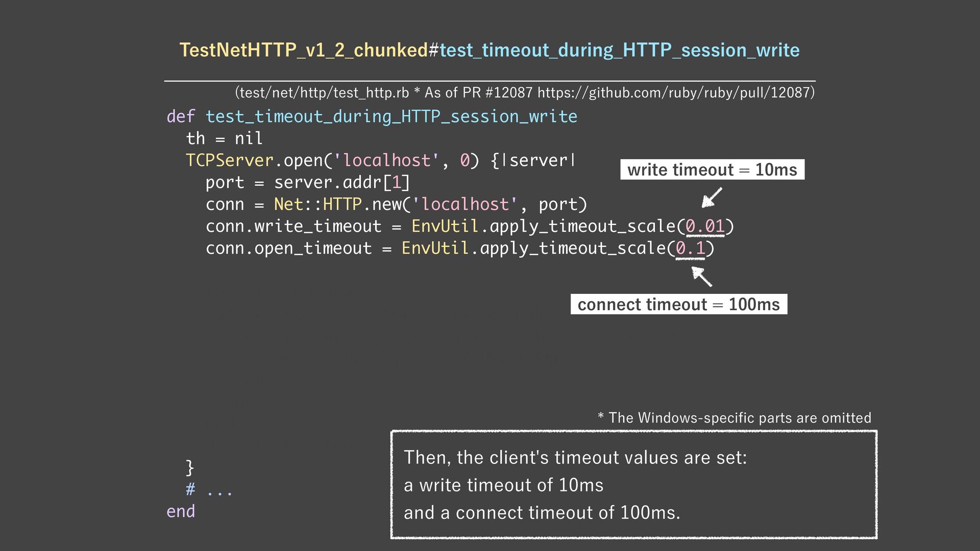Click the caption box about timeout values
The image size is (980, 551).
coord(633,485)
